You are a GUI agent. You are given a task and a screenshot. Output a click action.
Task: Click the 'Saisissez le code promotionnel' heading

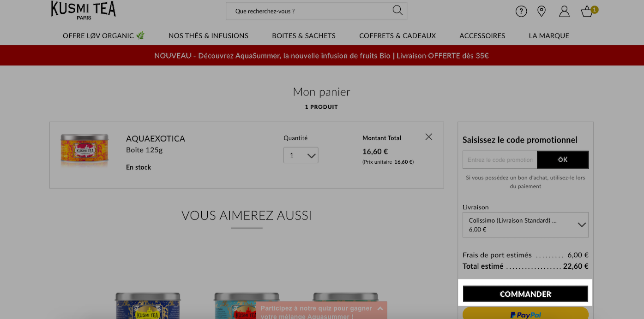[520, 140]
